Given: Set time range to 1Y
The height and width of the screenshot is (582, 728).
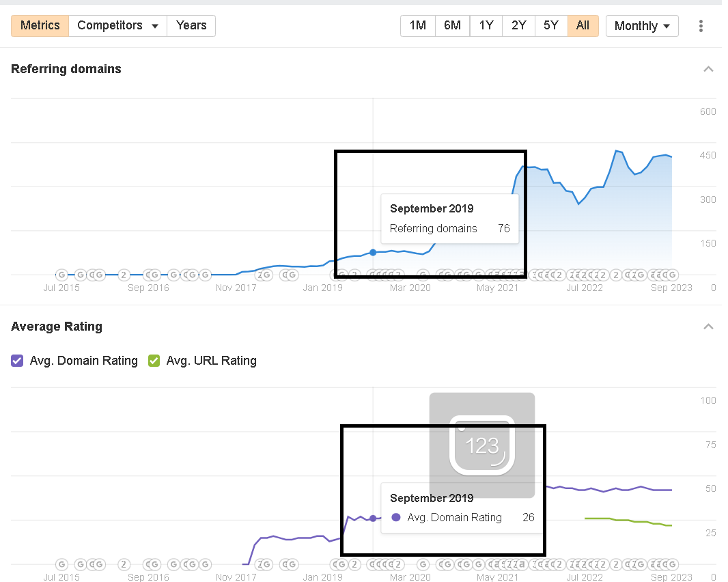Looking at the screenshot, I should (x=486, y=26).
